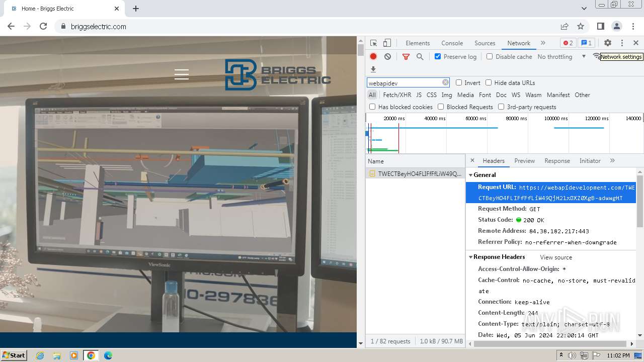Enable the Disable cache checkbox
Screen dimensions: 644x362
point(490,56)
